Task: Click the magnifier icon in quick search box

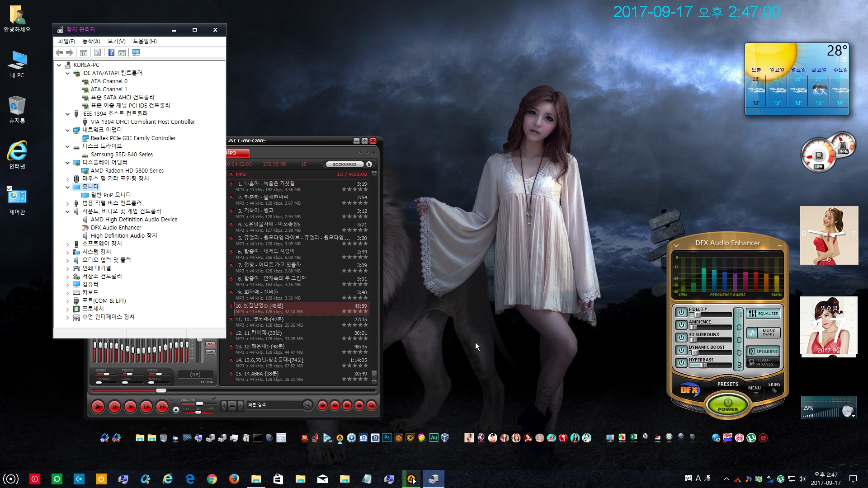Action: point(307,405)
